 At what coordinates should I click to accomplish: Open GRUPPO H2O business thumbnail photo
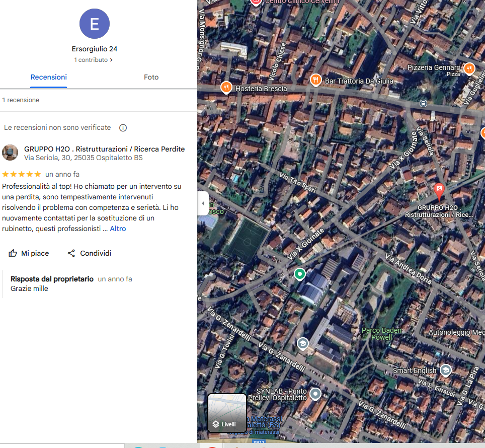click(x=10, y=153)
